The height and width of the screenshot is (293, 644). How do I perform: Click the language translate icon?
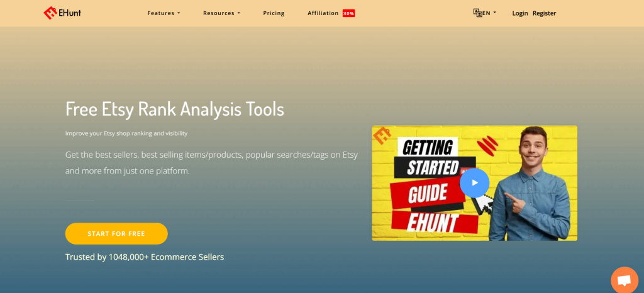click(x=477, y=13)
